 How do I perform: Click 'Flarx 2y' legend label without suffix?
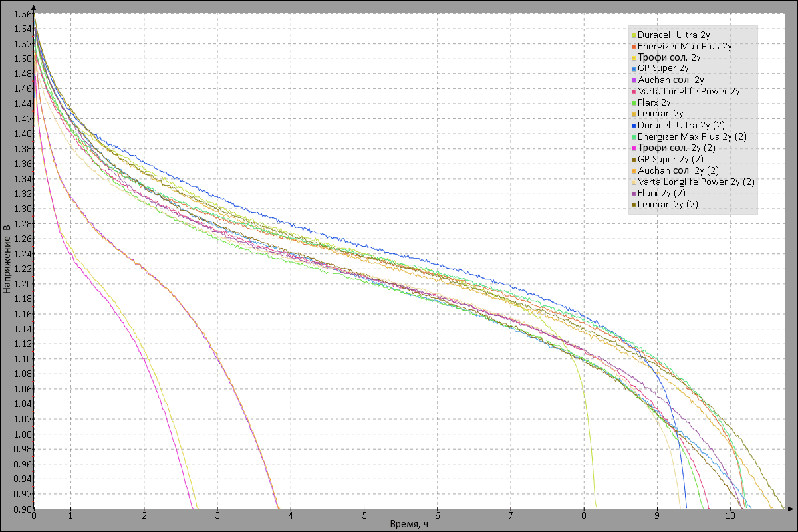[654, 102]
